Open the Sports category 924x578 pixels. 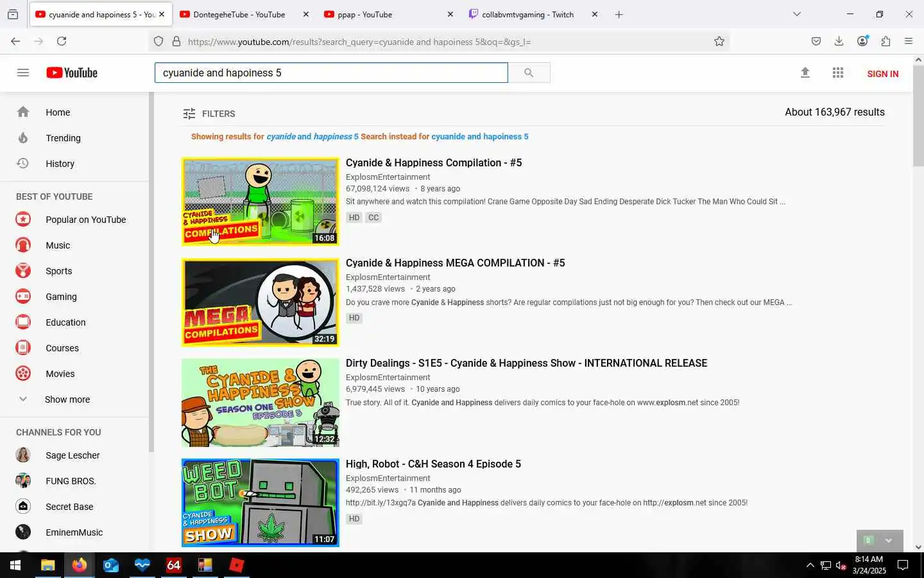tap(58, 271)
